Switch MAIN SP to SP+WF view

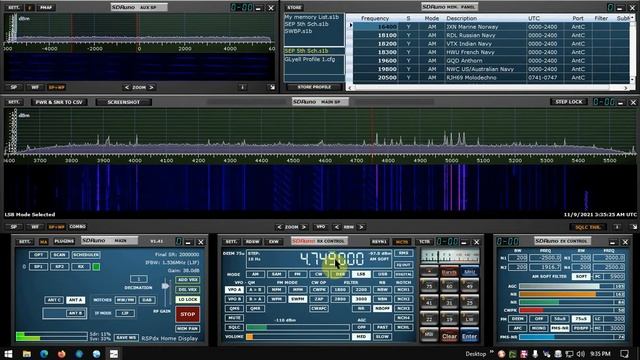[56, 227]
